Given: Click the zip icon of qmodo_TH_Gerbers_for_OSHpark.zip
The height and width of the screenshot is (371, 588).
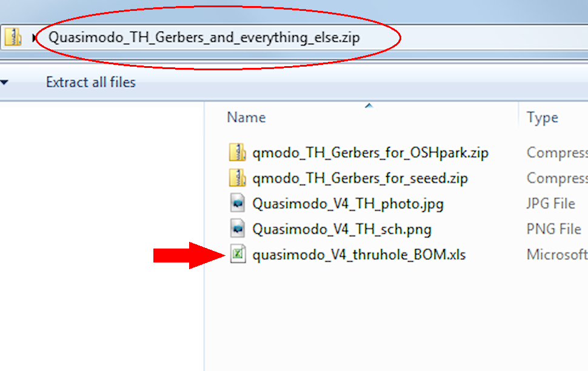Looking at the screenshot, I should pos(238,152).
